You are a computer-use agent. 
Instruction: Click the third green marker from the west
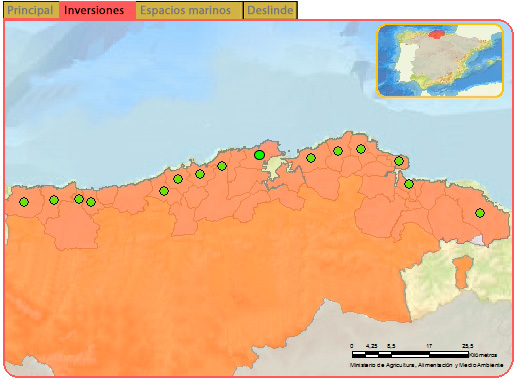(79, 199)
